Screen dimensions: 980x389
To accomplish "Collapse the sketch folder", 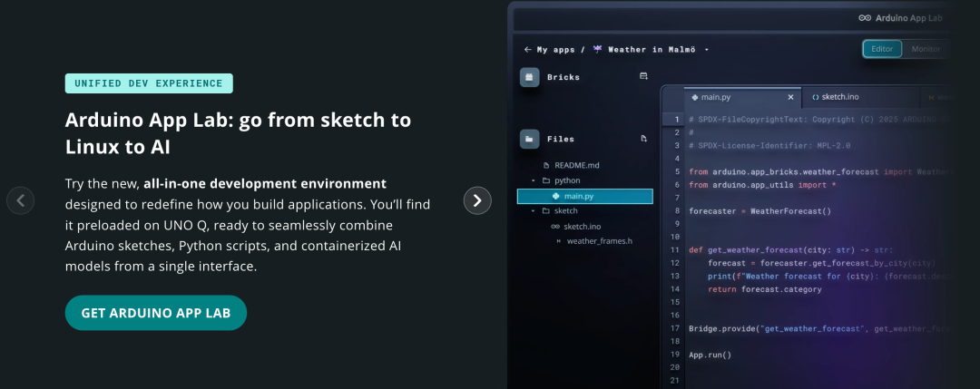I will pos(534,211).
